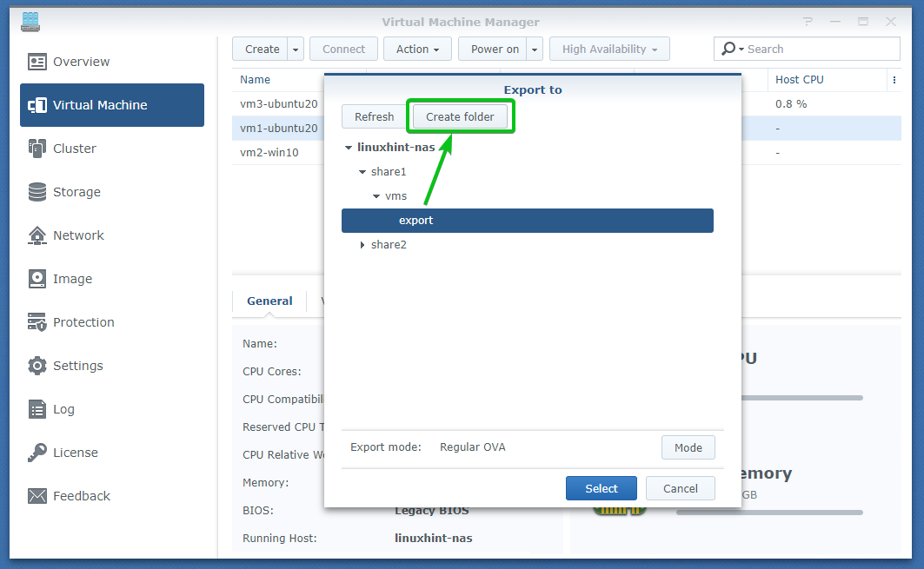Click the Regular OVA export mode text

tap(473, 447)
